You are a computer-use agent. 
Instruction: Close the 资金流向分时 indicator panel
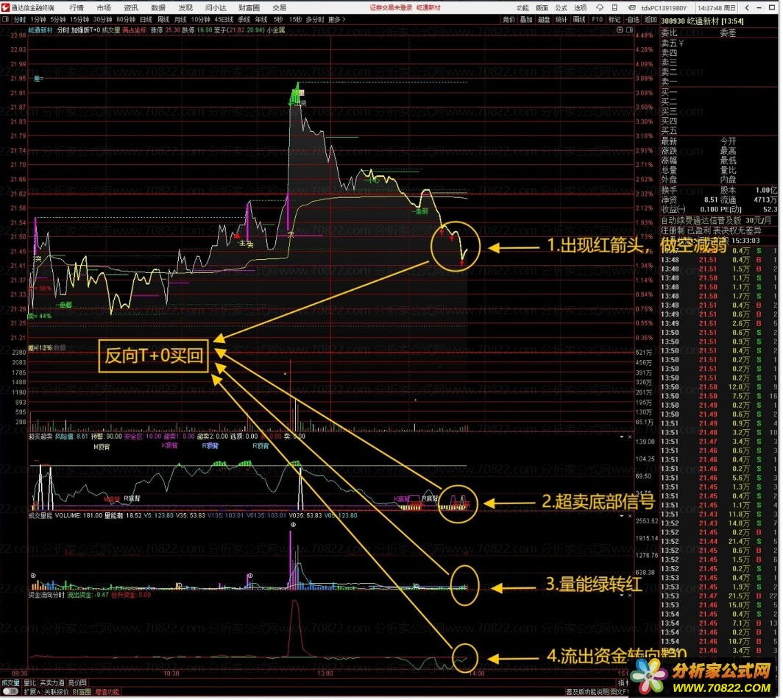click(x=630, y=595)
